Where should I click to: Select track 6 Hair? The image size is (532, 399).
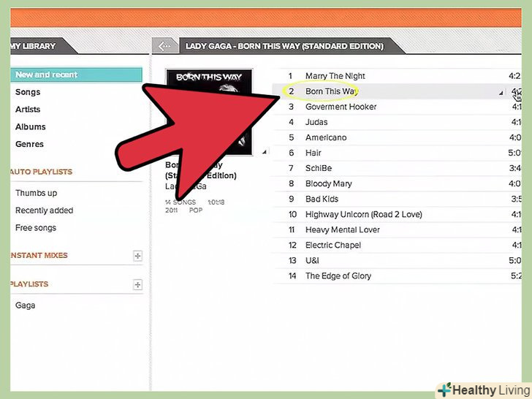click(x=397, y=153)
